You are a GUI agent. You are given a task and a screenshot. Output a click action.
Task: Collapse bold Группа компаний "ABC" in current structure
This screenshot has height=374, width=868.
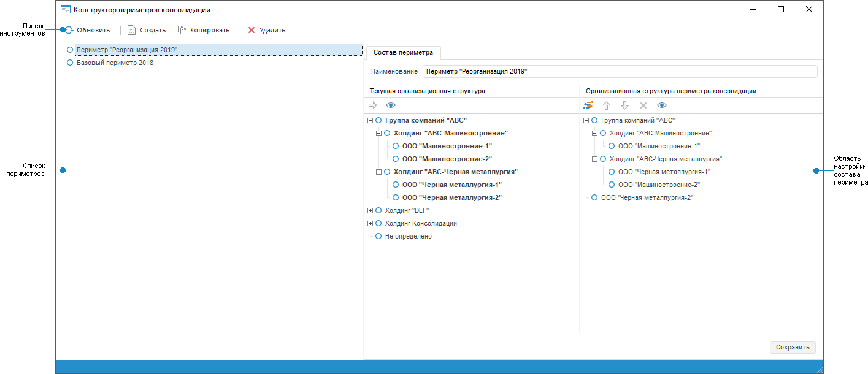click(x=370, y=121)
